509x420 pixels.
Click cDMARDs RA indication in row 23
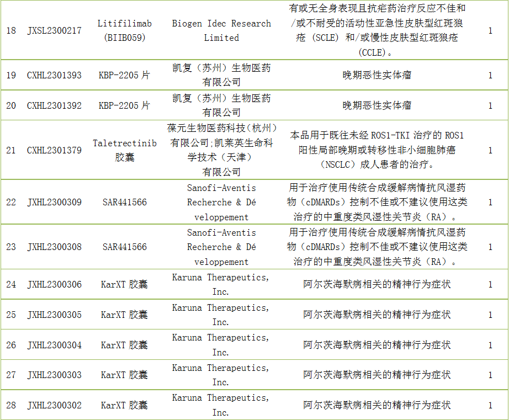377,247
